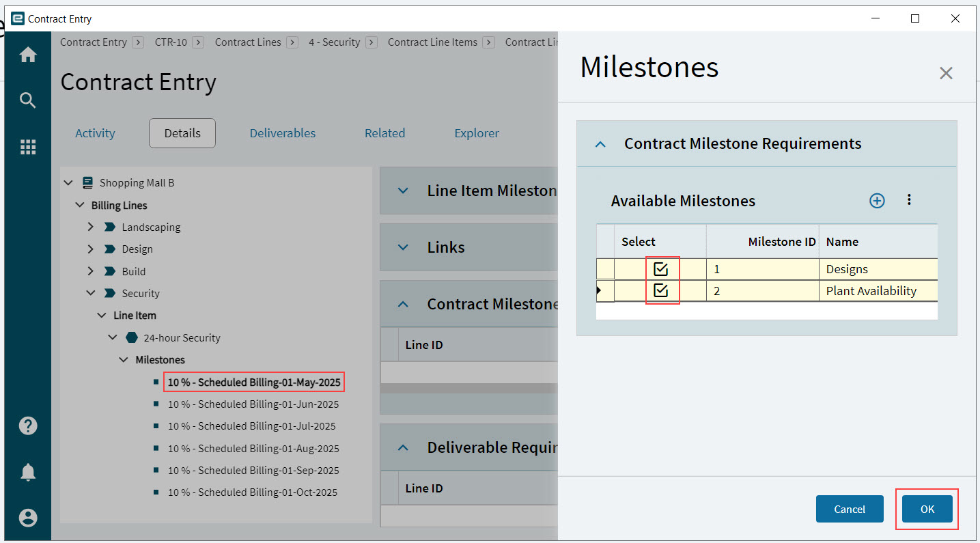The height and width of the screenshot is (543, 980).
Task: Click the Plant Availability name cell
Action: pyautogui.click(x=878, y=291)
